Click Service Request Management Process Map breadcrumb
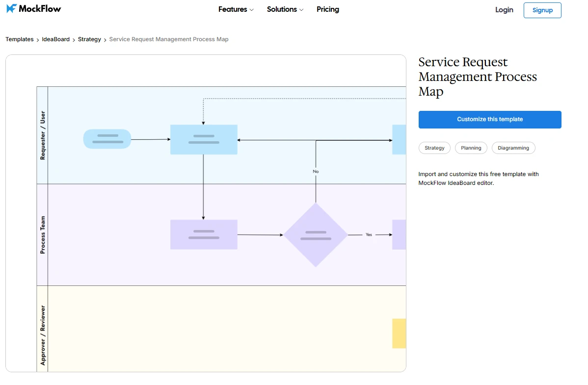This screenshot has width=588, height=385. click(169, 39)
